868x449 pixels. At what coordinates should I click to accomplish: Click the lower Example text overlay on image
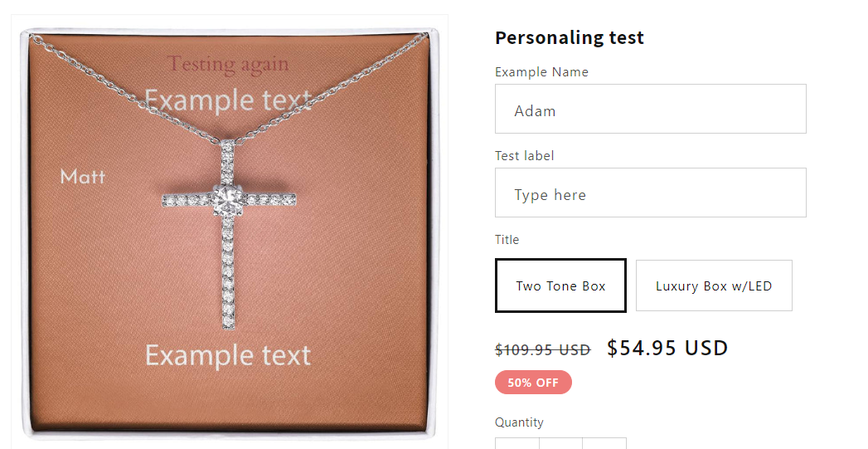coord(228,355)
